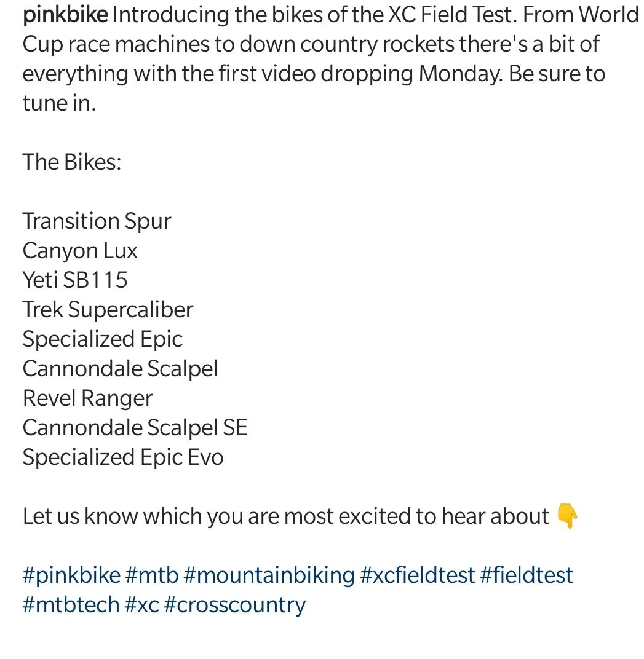Open the #xc hashtag
The image size is (644, 659).
[x=142, y=605]
